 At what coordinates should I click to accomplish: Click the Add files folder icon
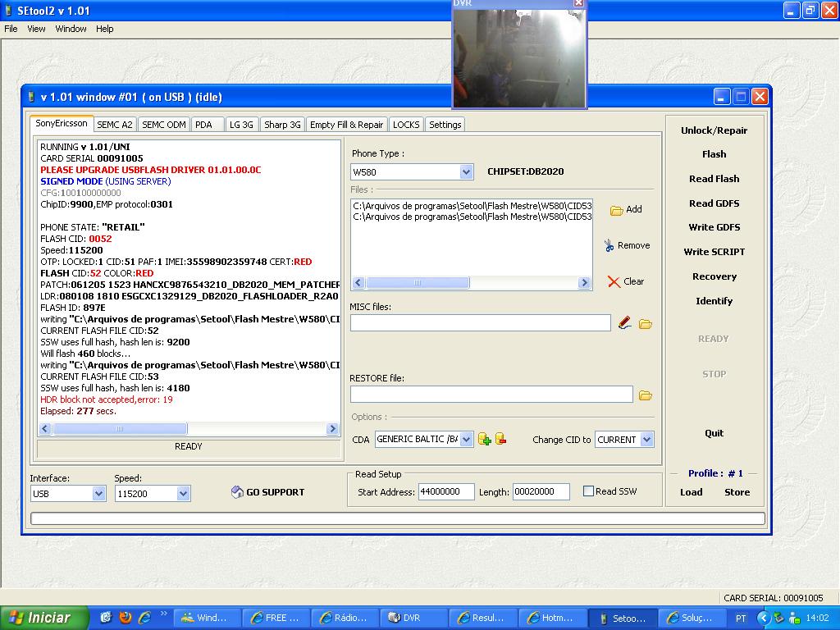point(616,211)
